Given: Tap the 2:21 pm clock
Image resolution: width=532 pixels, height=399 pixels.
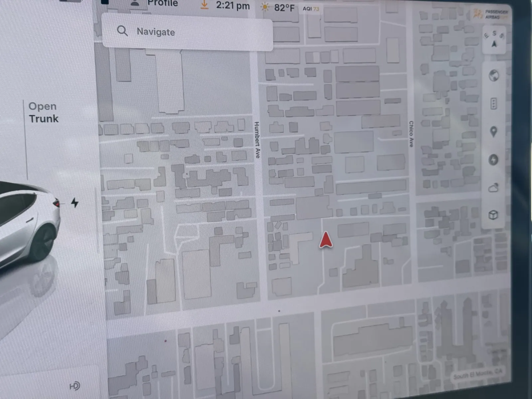Looking at the screenshot, I should [233, 6].
